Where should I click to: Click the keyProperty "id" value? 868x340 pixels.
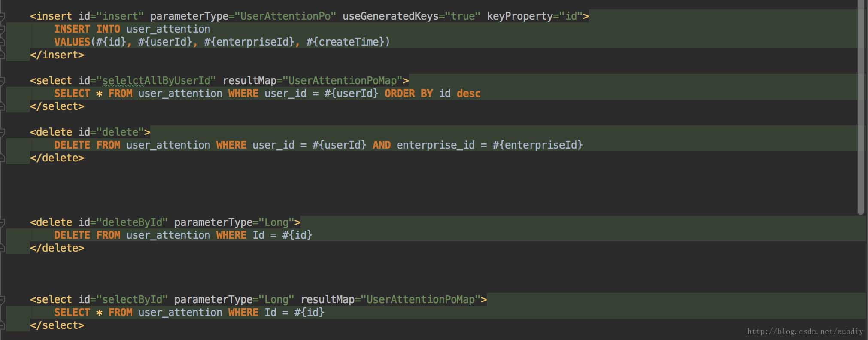tap(571, 16)
